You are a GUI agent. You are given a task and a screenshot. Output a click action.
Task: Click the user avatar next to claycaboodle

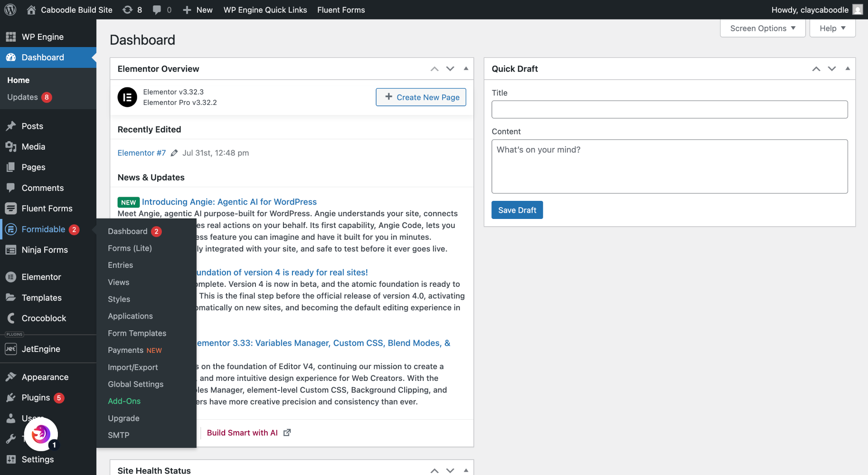point(858,9)
